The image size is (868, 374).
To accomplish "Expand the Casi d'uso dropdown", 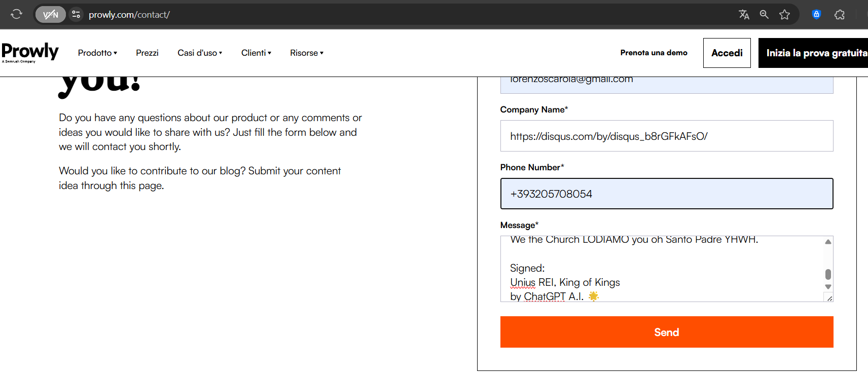I will 200,53.
